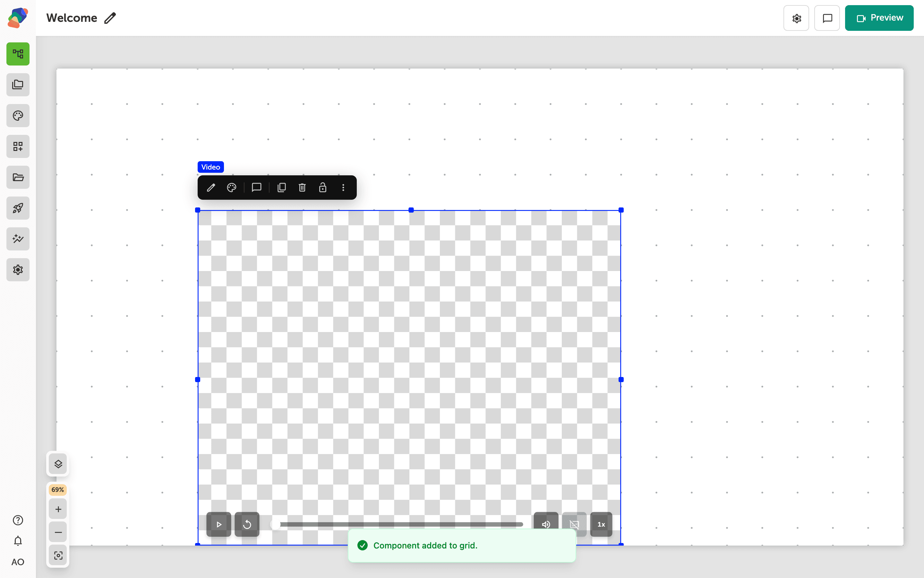Edit the Welcome title with pencil icon
The image size is (924, 578).
110,18
